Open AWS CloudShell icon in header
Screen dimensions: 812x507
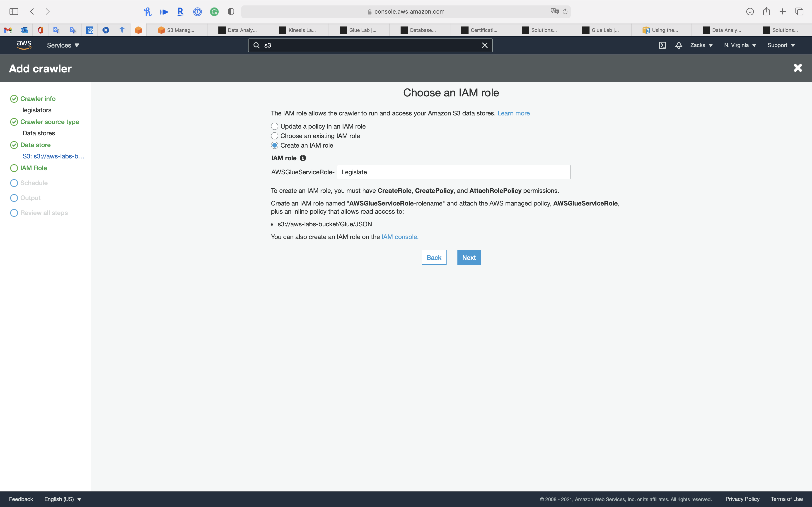[x=662, y=45]
